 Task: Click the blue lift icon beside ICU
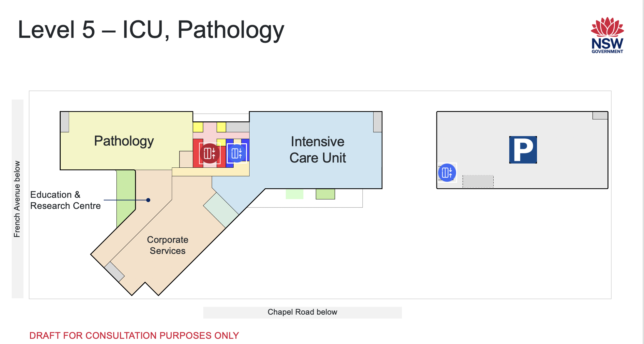pos(237,153)
